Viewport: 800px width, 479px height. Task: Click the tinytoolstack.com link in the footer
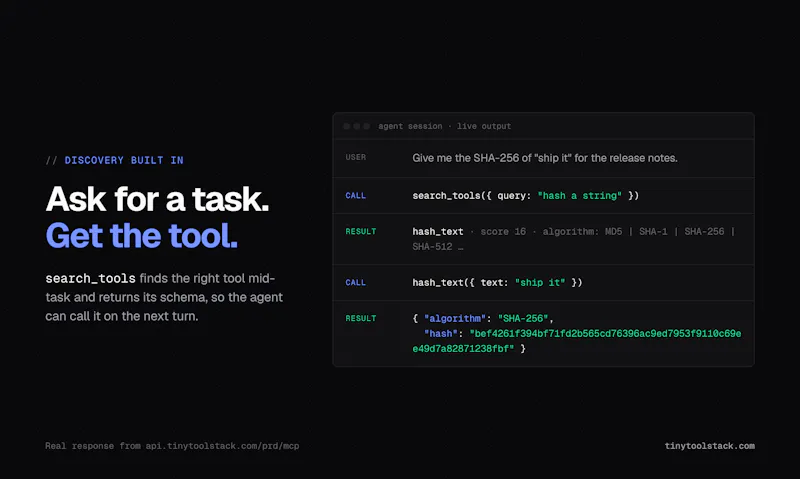coord(709,446)
